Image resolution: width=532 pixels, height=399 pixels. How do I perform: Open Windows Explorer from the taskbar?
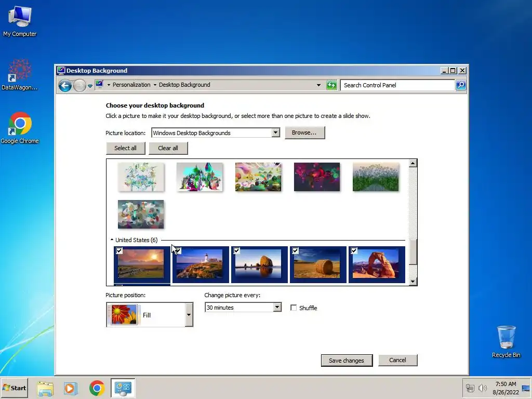(x=45, y=388)
